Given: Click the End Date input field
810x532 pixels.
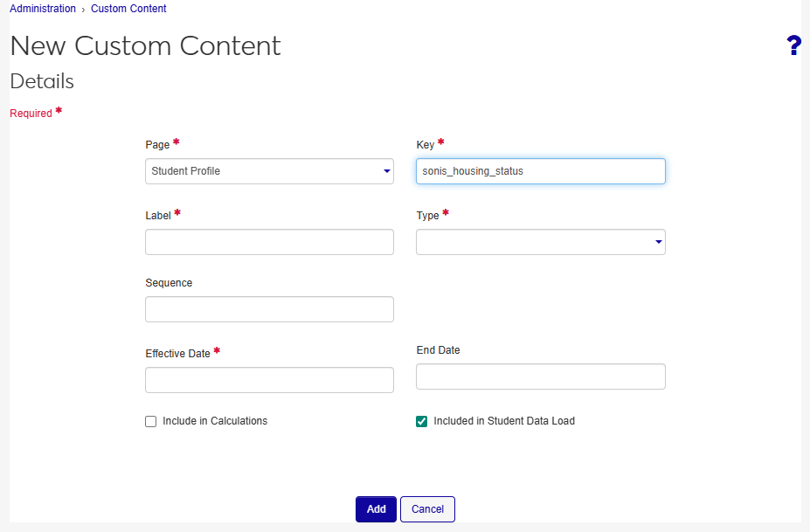Looking at the screenshot, I should coord(540,377).
